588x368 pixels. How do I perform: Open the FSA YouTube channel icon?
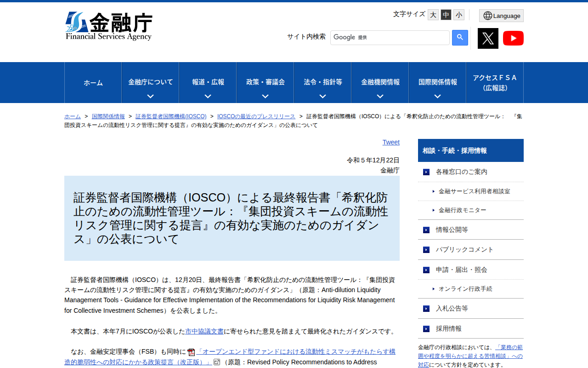tap(513, 38)
